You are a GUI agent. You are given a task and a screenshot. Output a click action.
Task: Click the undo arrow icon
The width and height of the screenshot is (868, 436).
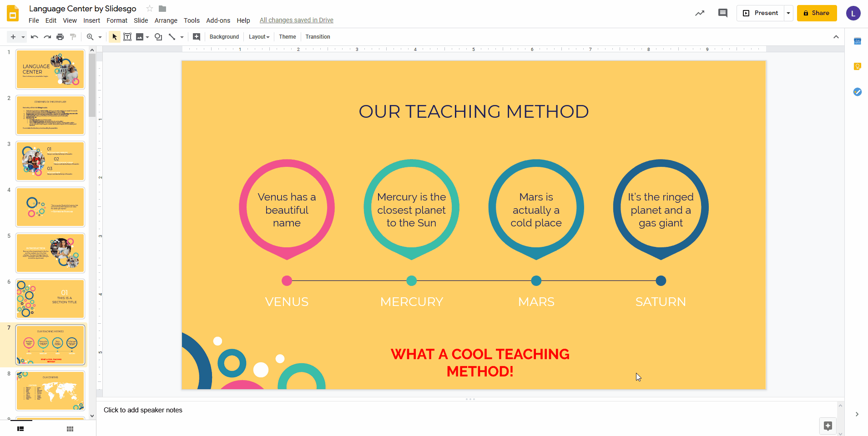[34, 37]
